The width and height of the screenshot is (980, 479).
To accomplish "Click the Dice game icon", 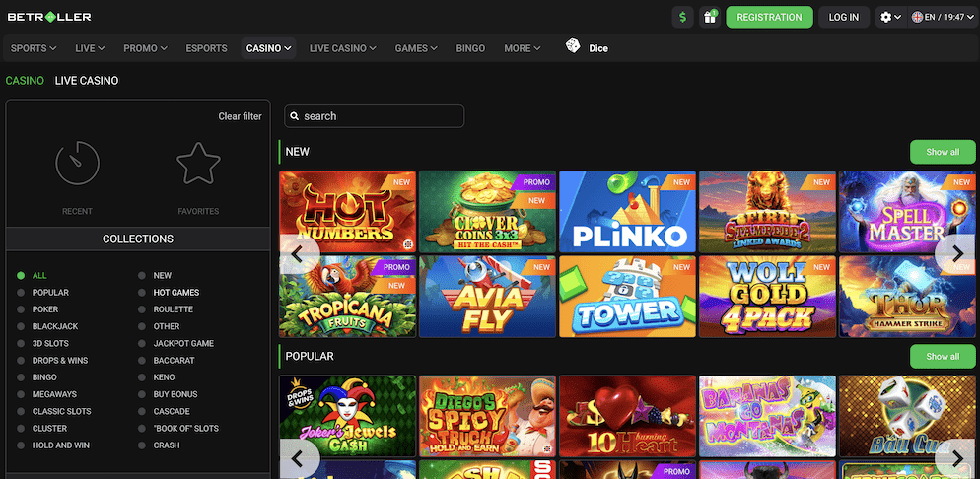I will (573, 46).
